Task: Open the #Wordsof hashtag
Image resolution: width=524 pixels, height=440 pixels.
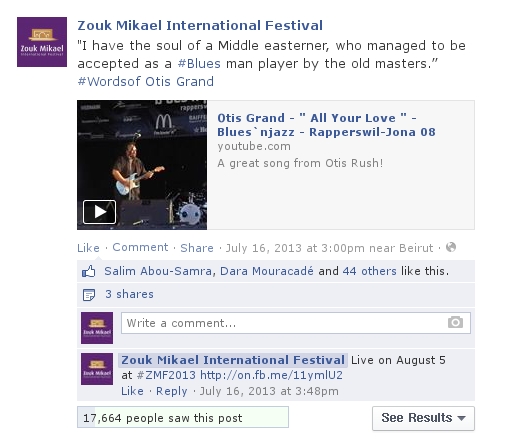Action: 109,82
